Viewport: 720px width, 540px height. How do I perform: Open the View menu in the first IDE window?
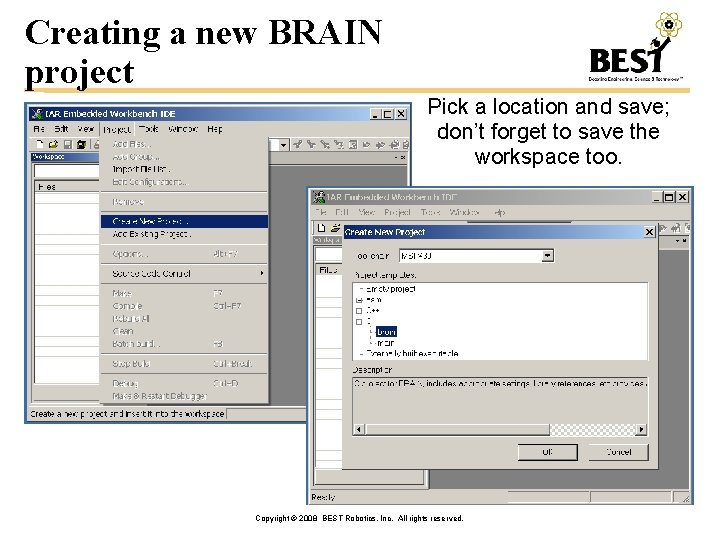(85, 129)
